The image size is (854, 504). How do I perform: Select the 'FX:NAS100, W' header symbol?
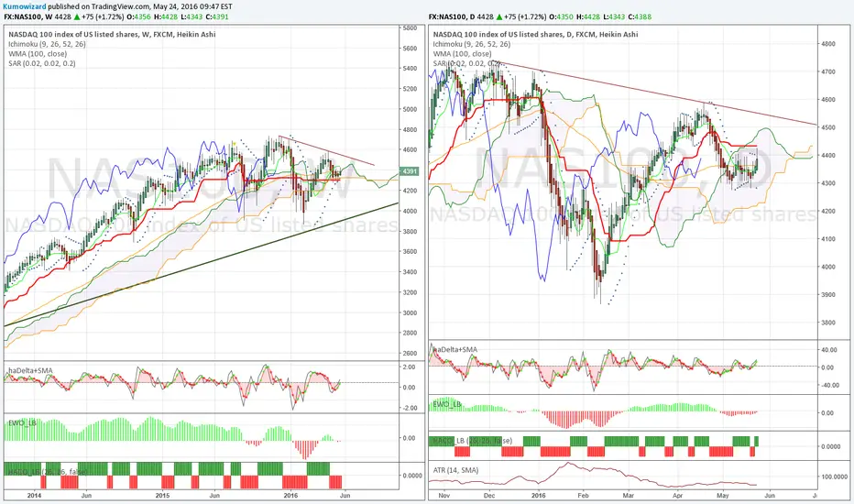click(x=28, y=16)
